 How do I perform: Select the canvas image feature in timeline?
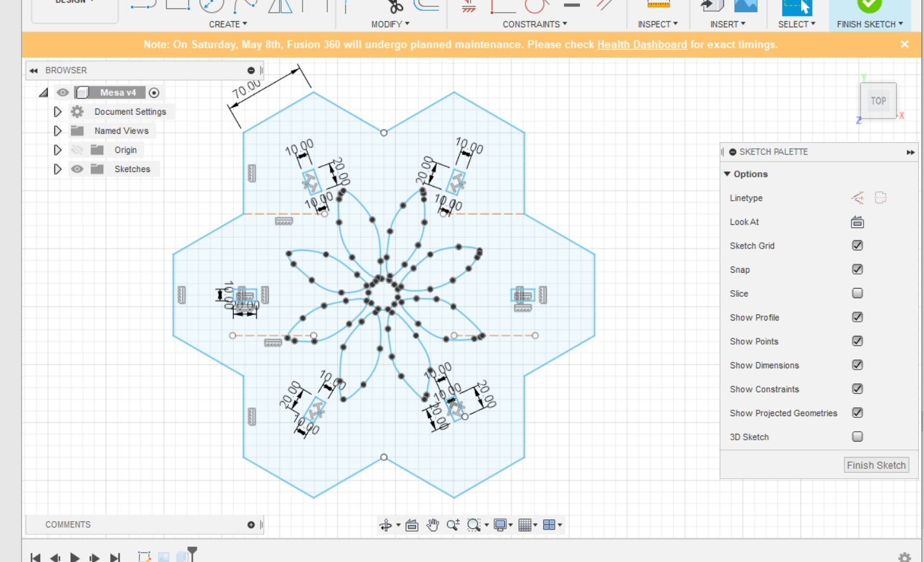pos(164,557)
